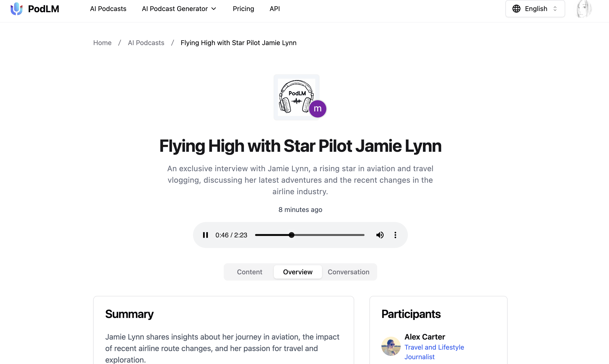Image resolution: width=609 pixels, height=364 pixels.
Task: Switch to the Conversation tab
Action: point(348,272)
